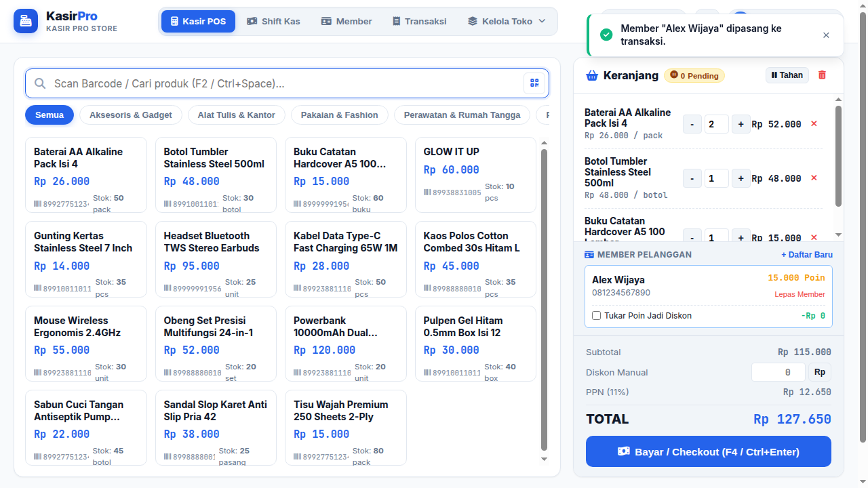The image size is (868, 488).
Task: View the 0 Pending badge
Action: click(x=694, y=76)
